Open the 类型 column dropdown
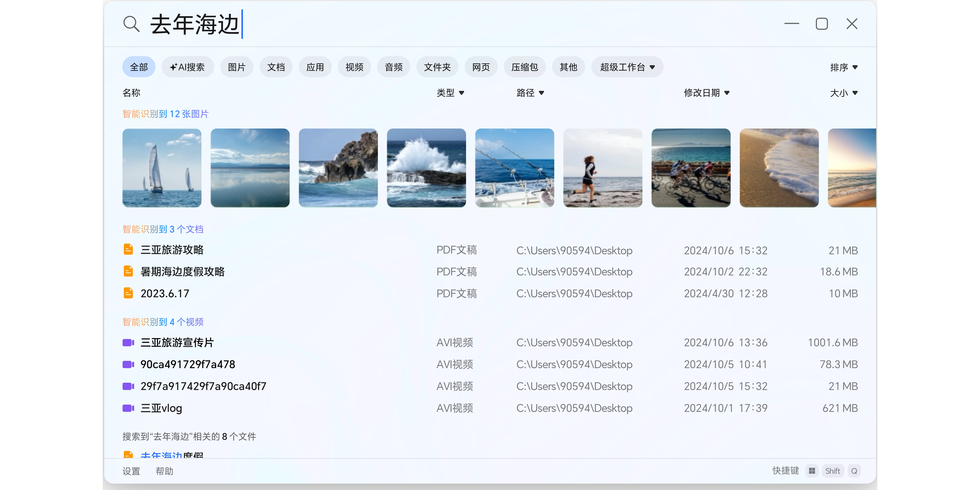This screenshot has width=980, height=490. (450, 93)
